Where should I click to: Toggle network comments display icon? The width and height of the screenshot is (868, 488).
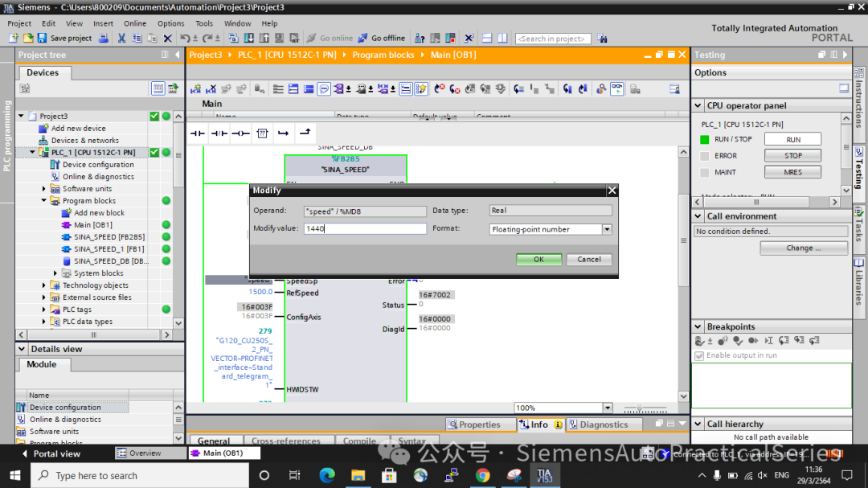point(324,88)
